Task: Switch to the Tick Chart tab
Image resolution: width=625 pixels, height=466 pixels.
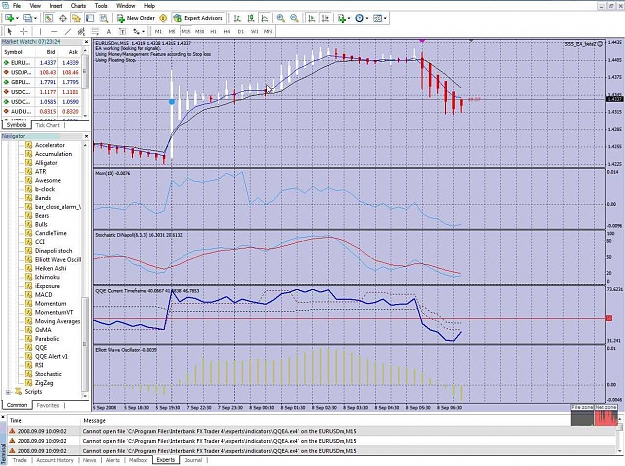Action: [x=47, y=125]
